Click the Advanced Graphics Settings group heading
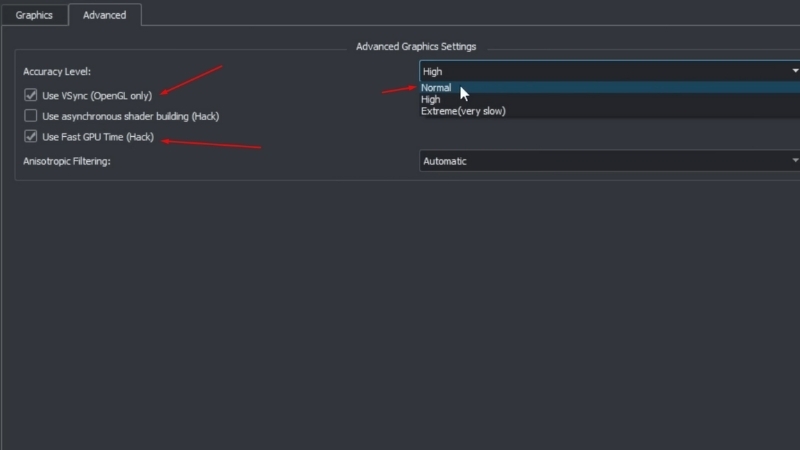The image size is (800, 450). (x=416, y=46)
